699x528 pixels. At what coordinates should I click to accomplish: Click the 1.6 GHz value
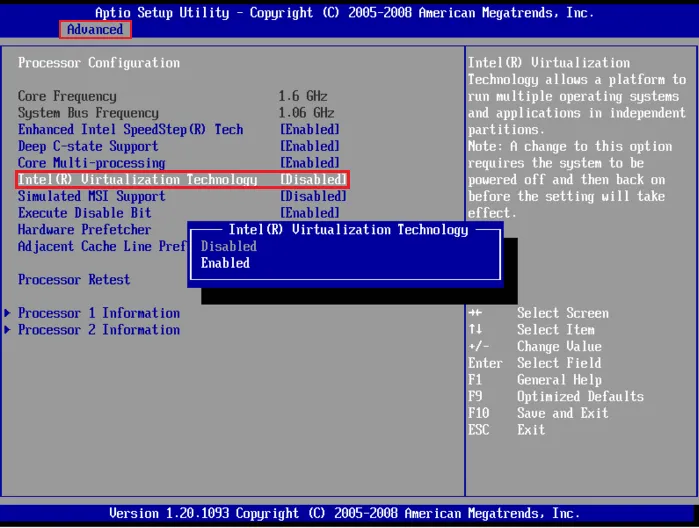[x=303, y=96]
